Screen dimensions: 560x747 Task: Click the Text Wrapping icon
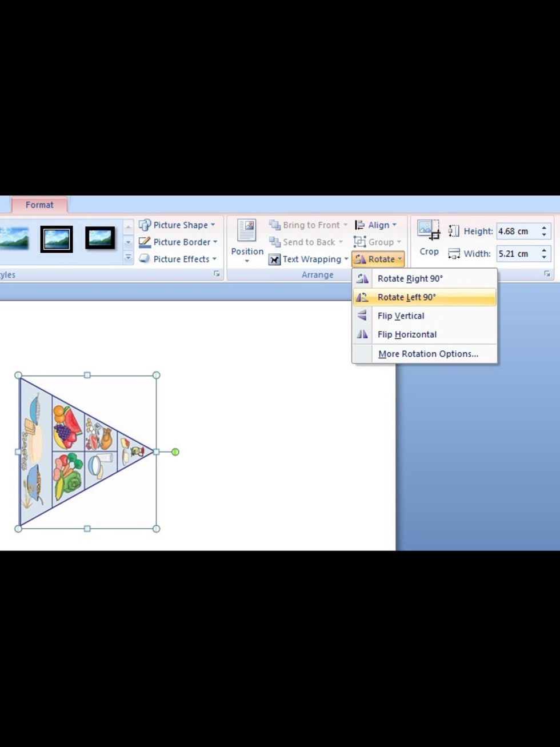tap(275, 259)
